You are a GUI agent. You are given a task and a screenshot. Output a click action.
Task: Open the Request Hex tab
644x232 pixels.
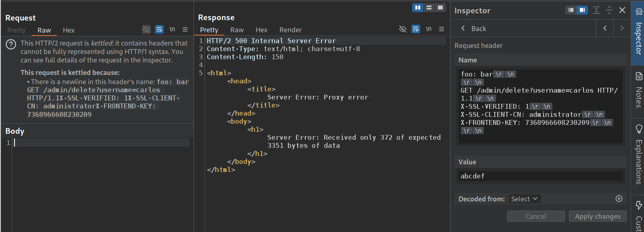[69, 30]
